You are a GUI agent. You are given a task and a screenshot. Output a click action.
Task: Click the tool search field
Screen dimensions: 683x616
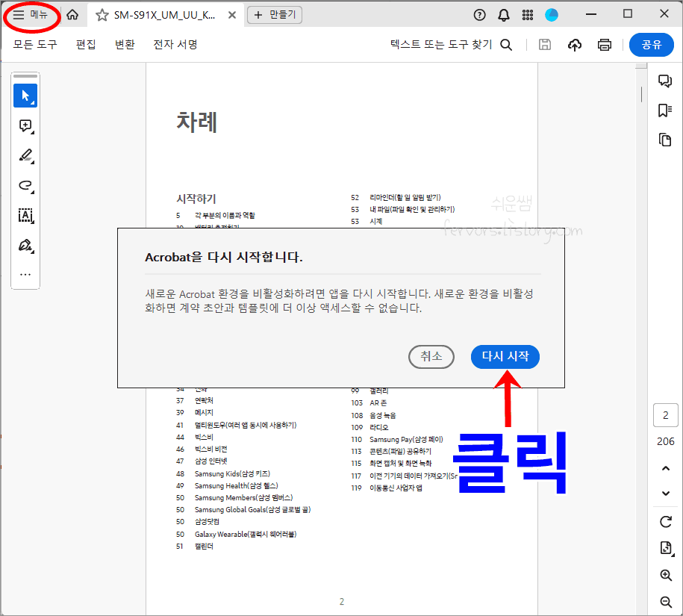point(454,45)
